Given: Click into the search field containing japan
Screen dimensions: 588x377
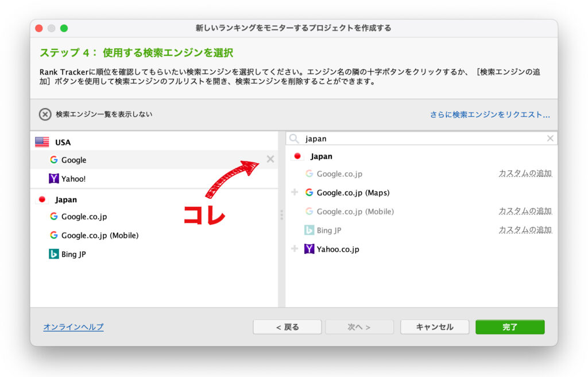Looking at the screenshot, I should (x=421, y=139).
